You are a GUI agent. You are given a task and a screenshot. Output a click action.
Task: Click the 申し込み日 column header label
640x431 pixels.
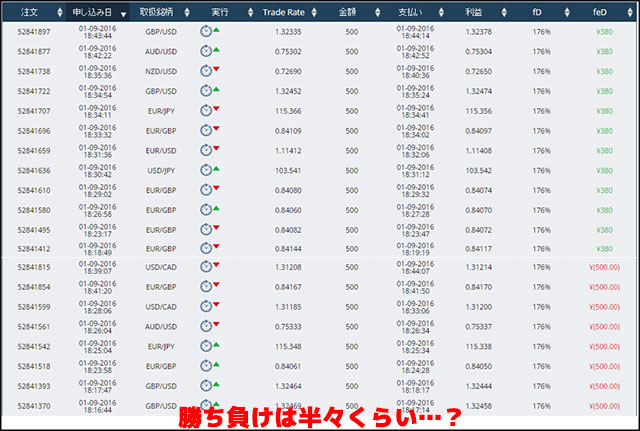click(92, 12)
